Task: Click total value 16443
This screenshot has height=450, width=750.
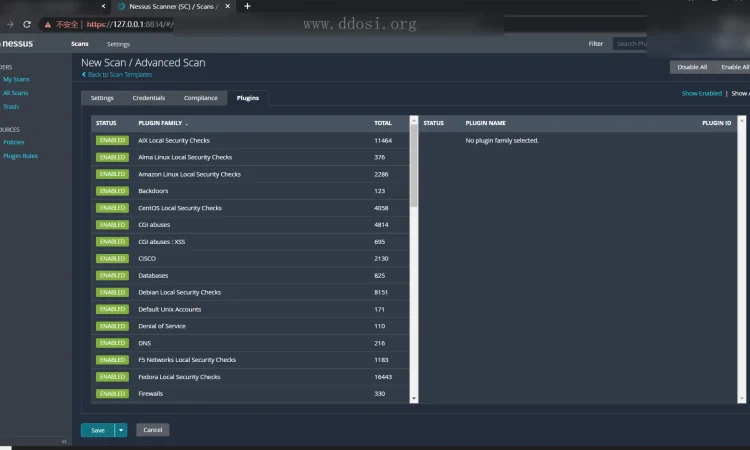Action: point(383,377)
